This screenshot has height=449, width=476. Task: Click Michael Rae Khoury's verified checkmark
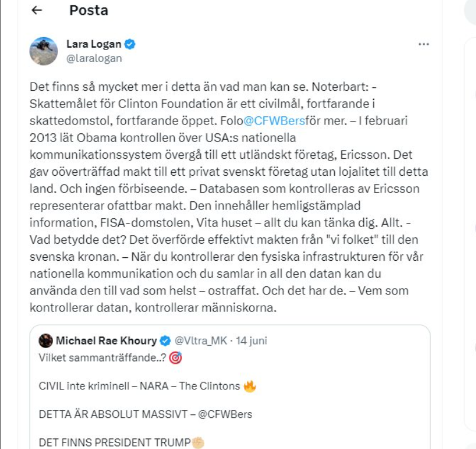[x=165, y=337]
